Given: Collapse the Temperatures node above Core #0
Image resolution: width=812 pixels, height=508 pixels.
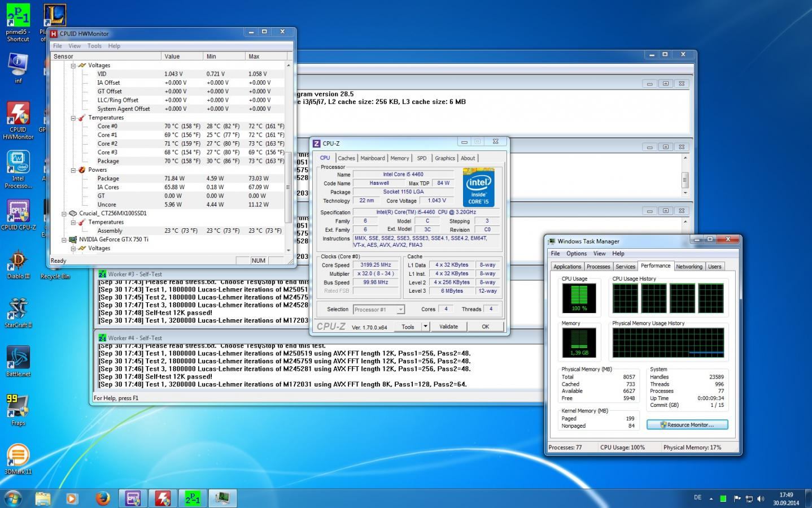Looking at the screenshot, I should [x=73, y=118].
